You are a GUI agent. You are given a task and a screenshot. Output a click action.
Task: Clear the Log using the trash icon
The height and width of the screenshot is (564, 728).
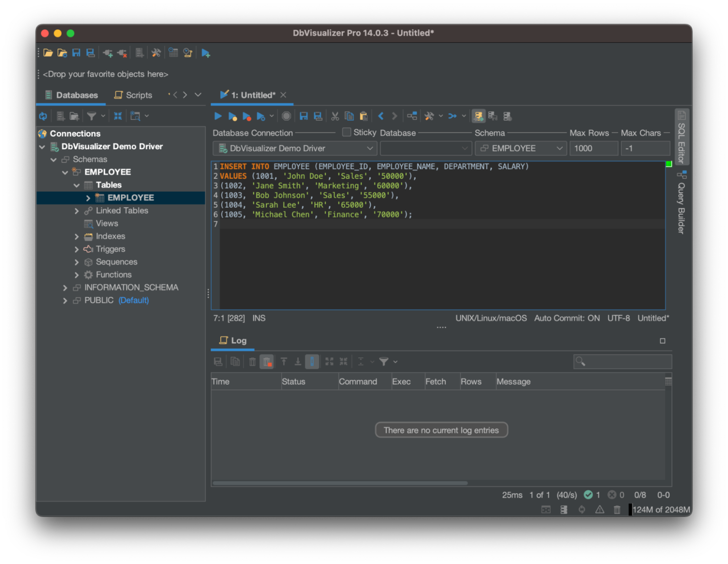[252, 361]
